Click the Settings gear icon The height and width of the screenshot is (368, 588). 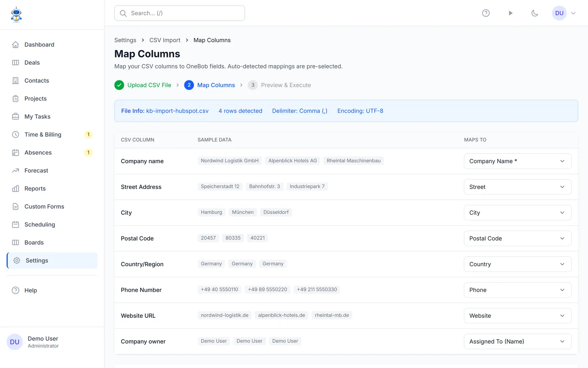[x=17, y=261]
